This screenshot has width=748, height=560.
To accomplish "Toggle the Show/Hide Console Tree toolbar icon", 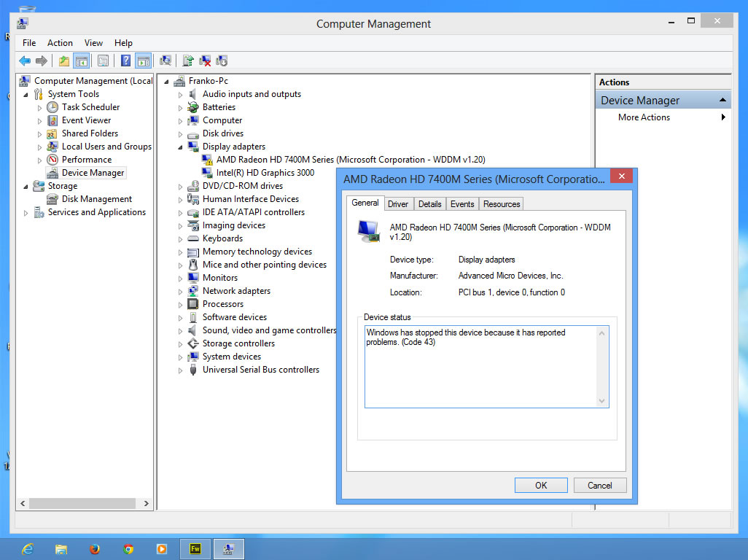I will point(82,61).
